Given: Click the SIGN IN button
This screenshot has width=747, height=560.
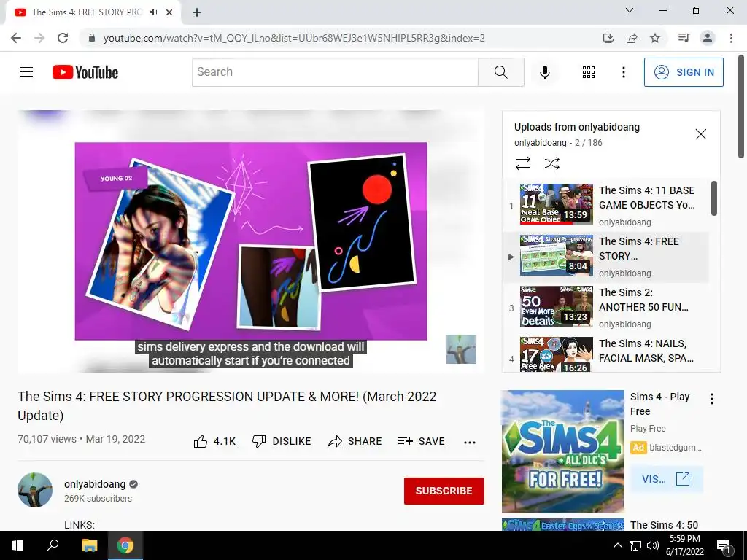Looking at the screenshot, I should click(683, 72).
